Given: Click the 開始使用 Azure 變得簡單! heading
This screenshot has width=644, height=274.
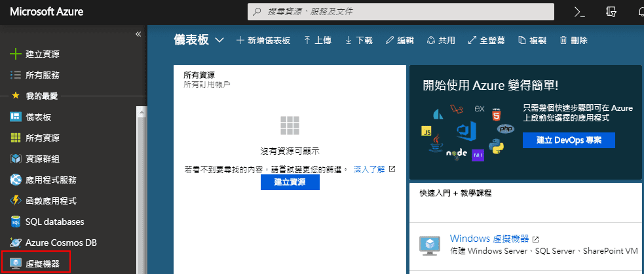Looking at the screenshot, I should click(x=491, y=86).
